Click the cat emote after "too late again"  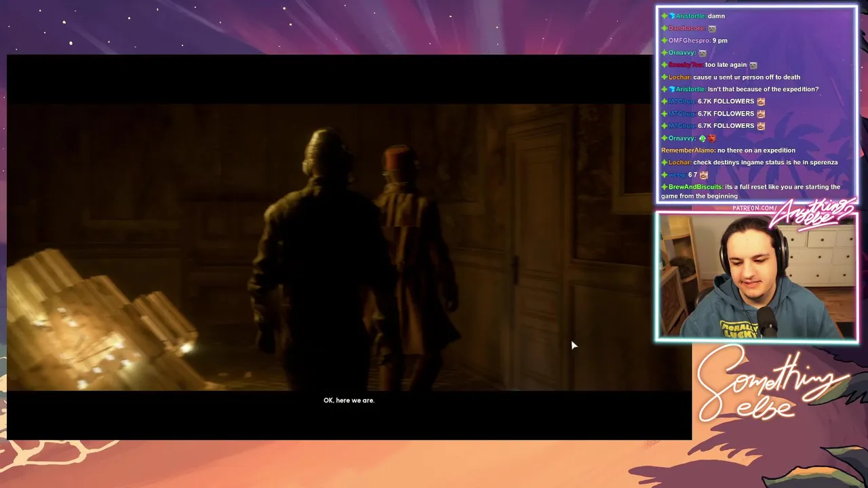point(753,64)
